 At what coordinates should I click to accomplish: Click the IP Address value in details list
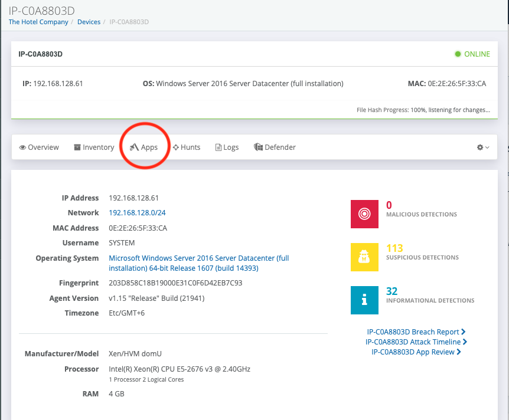click(x=133, y=198)
